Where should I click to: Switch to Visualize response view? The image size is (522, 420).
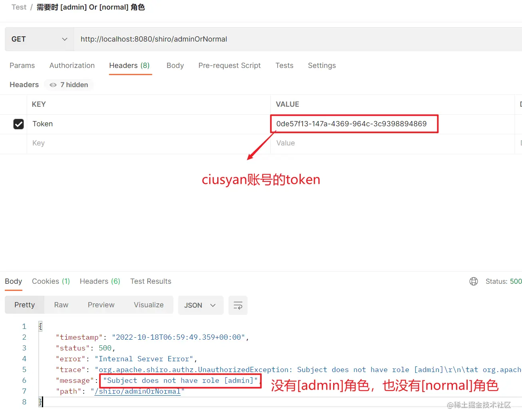coord(149,305)
